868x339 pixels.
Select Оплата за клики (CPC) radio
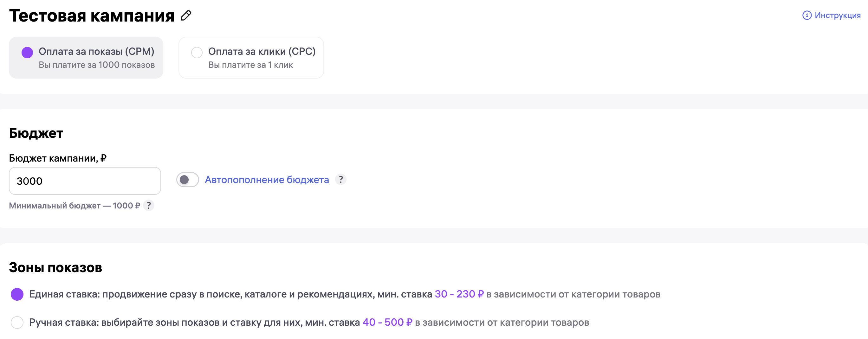[x=197, y=53]
